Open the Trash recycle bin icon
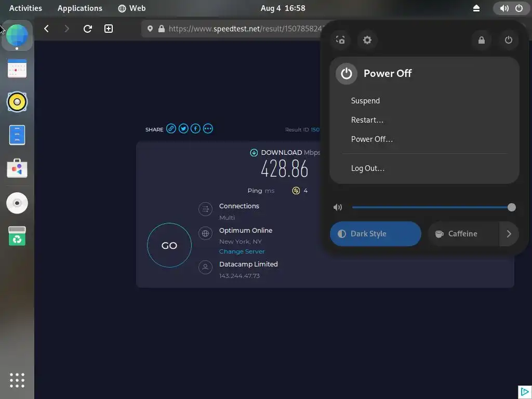This screenshot has width=532, height=399. tap(17, 236)
